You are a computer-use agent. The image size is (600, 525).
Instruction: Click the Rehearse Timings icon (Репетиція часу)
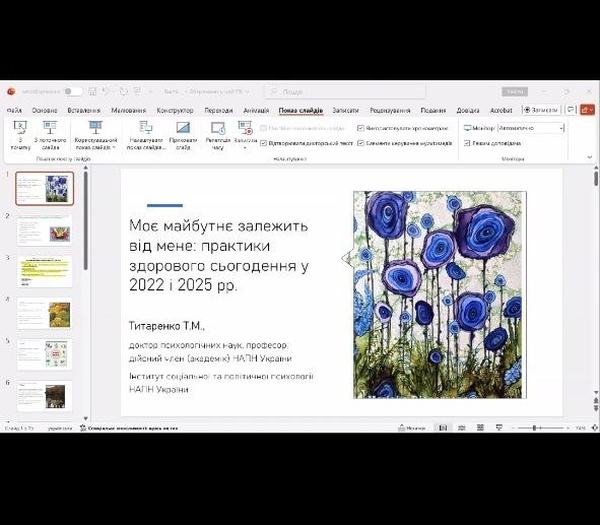click(218, 128)
